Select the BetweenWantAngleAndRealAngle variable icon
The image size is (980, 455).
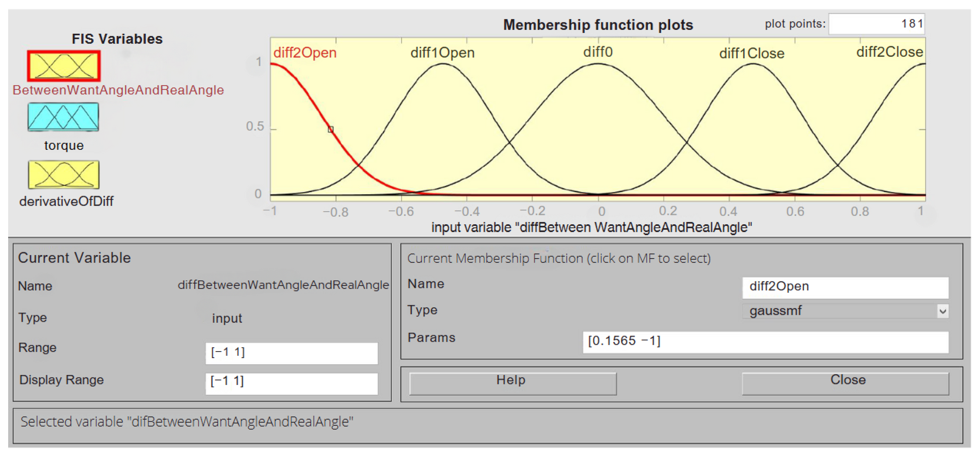click(63, 66)
